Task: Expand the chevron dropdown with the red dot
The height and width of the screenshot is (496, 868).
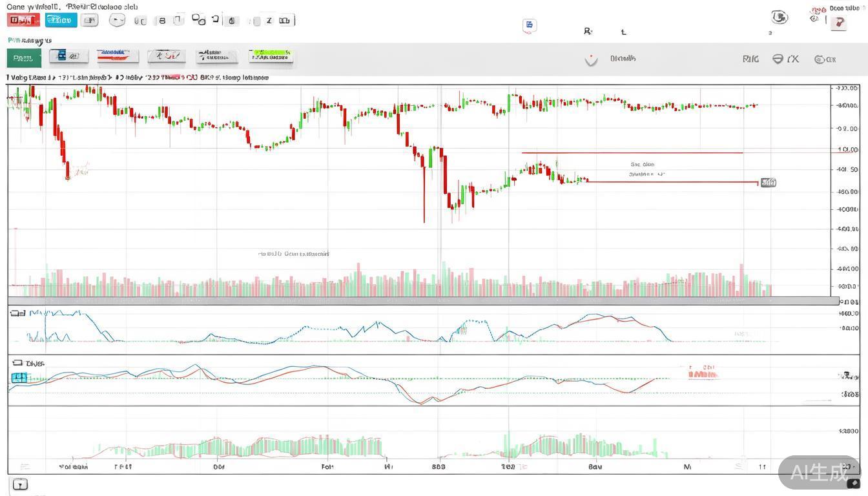Action: pos(590,60)
